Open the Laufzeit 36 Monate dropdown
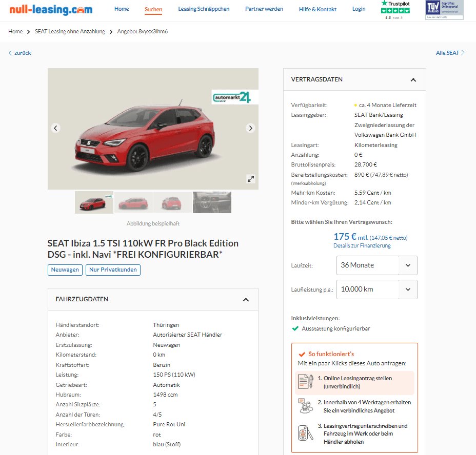The height and width of the screenshot is (455, 476). (x=376, y=265)
